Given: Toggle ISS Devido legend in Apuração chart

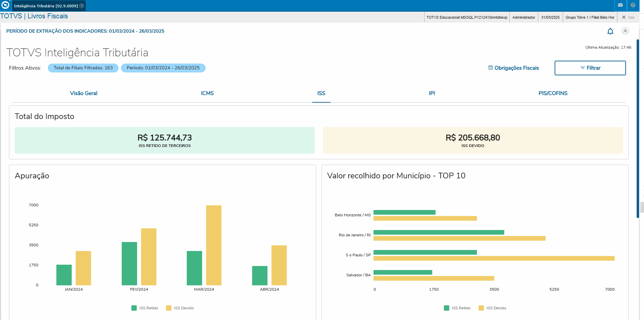Looking at the screenshot, I should point(180,308).
